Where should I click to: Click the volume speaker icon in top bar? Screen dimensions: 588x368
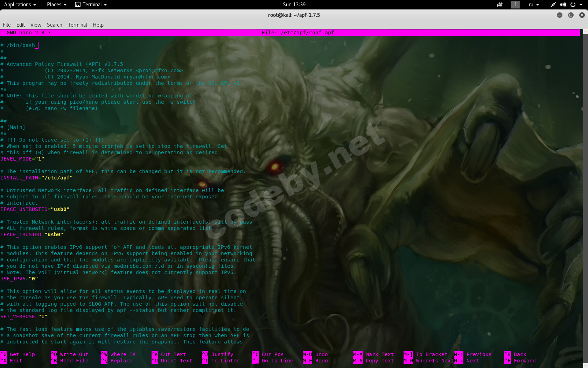563,5
